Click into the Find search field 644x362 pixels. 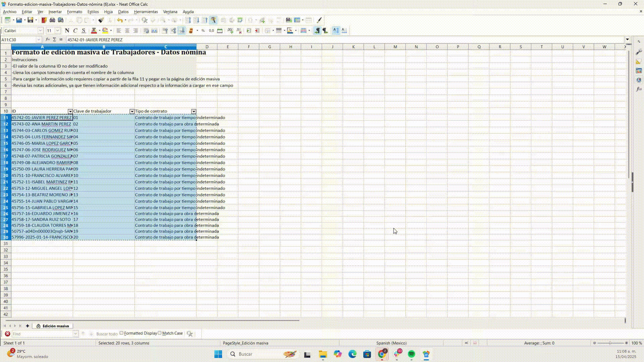[x=42, y=334]
